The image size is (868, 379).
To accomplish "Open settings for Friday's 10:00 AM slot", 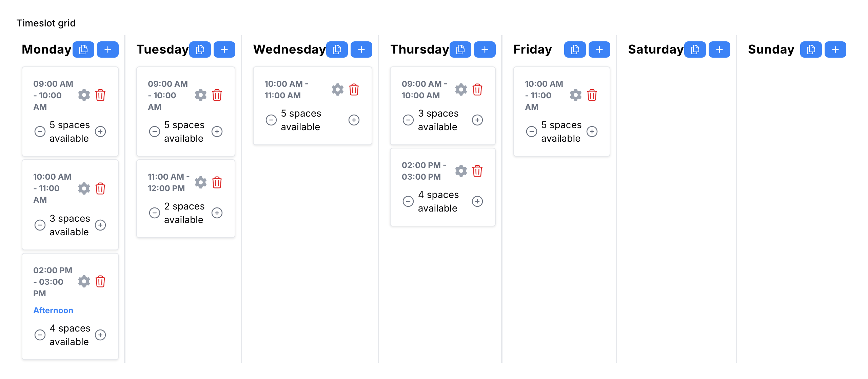I will pyautogui.click(x=575, y=95).
